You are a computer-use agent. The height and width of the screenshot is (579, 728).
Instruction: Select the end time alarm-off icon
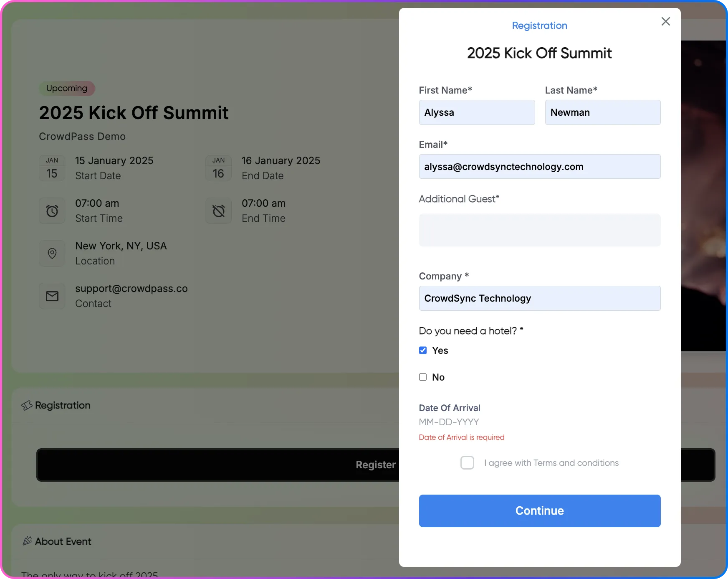point(218,211)
